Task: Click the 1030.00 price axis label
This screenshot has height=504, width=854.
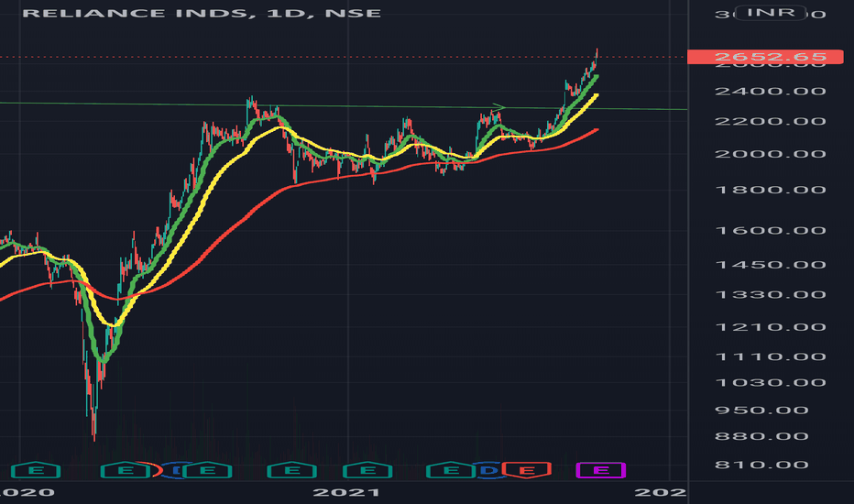Action: 770,382
